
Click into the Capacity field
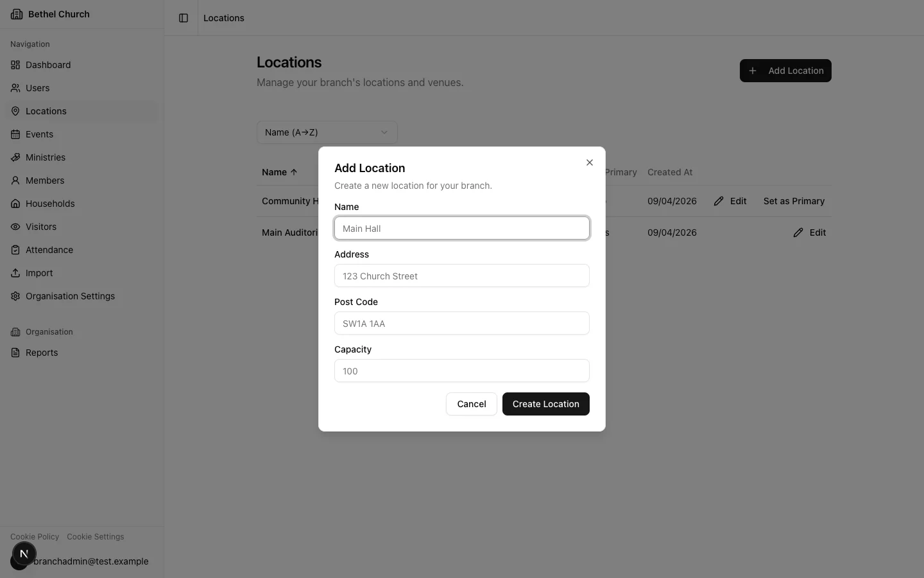[x=462, y=371]
